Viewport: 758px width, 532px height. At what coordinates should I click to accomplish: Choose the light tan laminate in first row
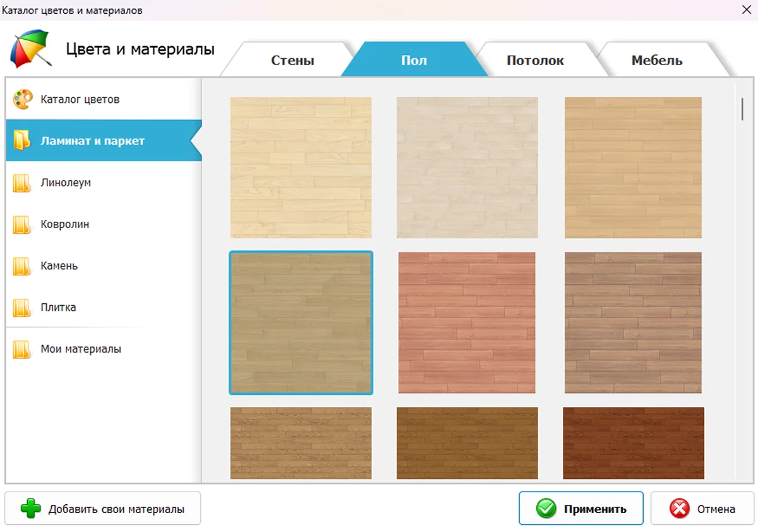tap(633, 167)
